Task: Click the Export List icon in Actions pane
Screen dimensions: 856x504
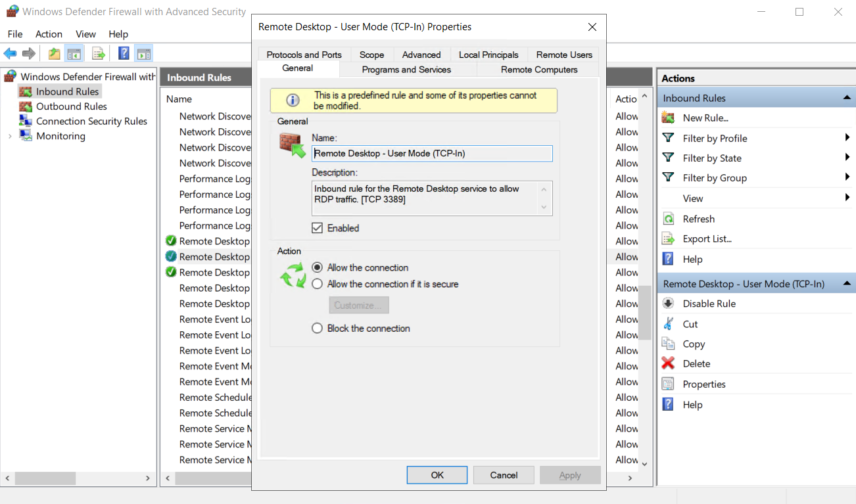Action: pyautogui.click(x=668, y=239)
